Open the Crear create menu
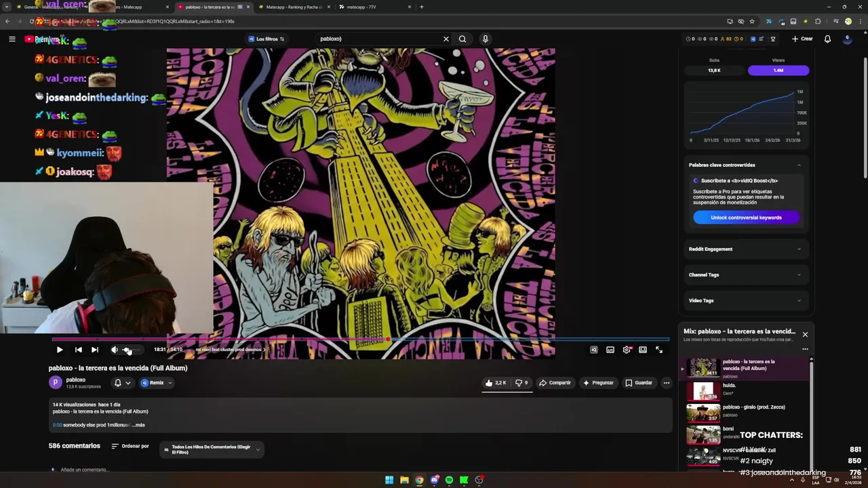Image resolution: width=868 pixels, height=488 pixels. click(802, 39)
